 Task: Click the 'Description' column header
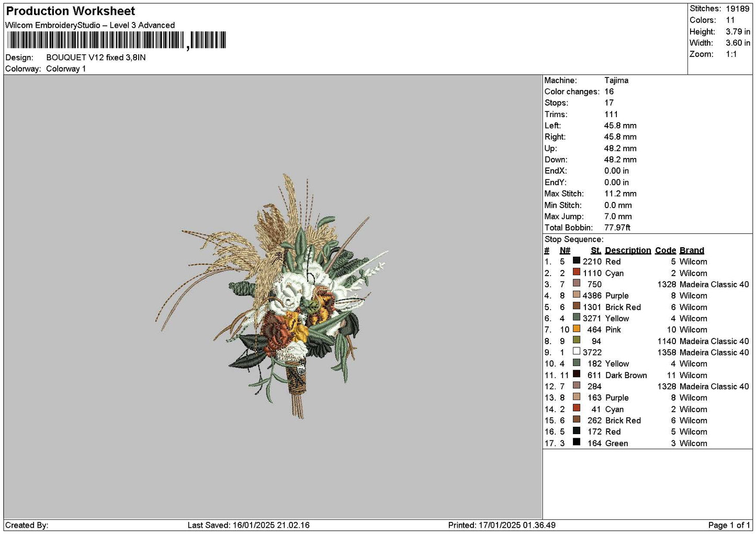628,251
